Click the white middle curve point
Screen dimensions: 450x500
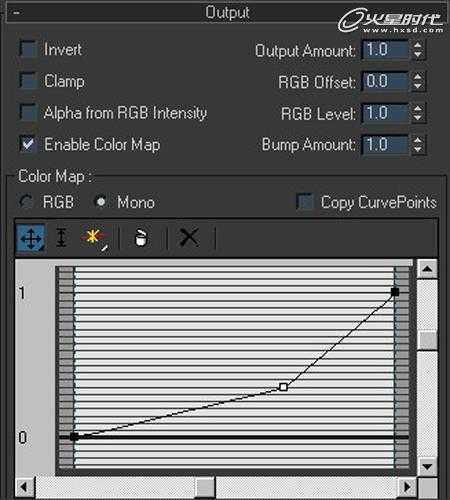tap(283, 387)
